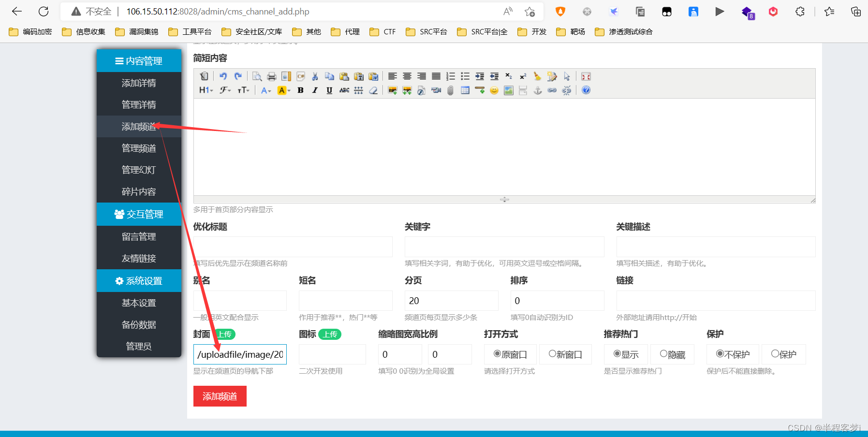Open editor preview icon

pyautogui.click(x=257, y=76)
